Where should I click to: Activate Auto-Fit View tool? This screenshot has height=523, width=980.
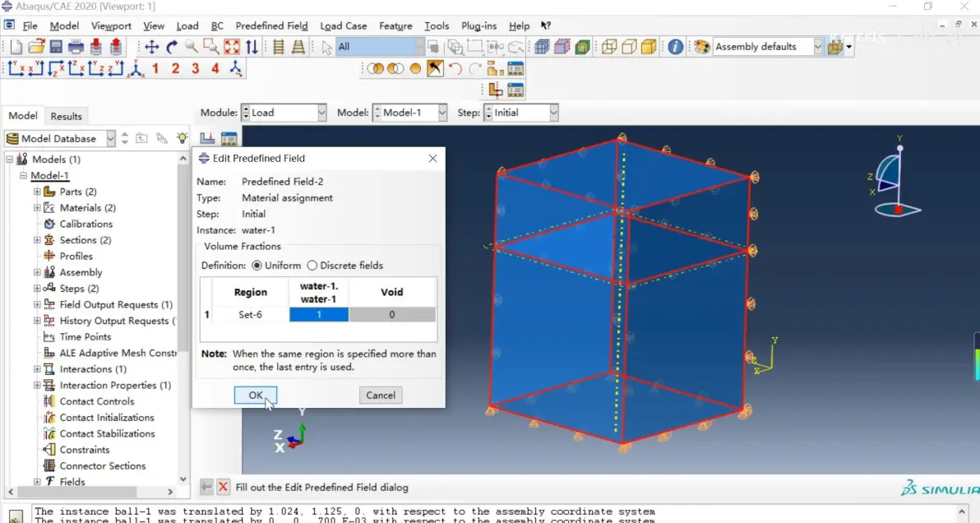[231, 47]
